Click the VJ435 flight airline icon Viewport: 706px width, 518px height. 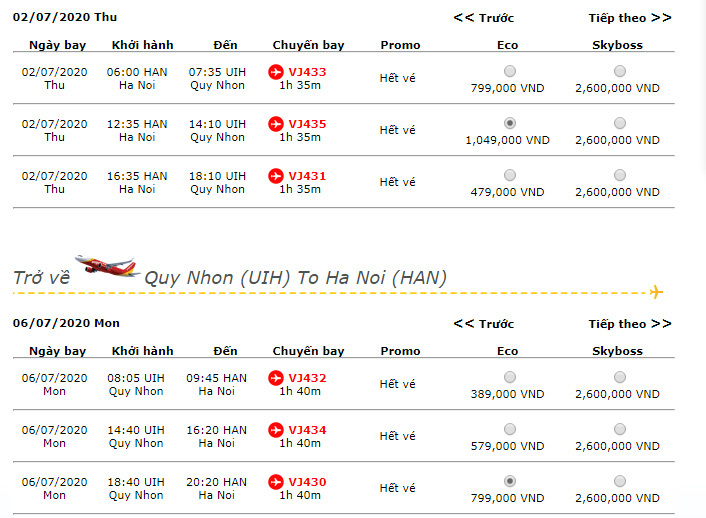click(x=277, y=124)
